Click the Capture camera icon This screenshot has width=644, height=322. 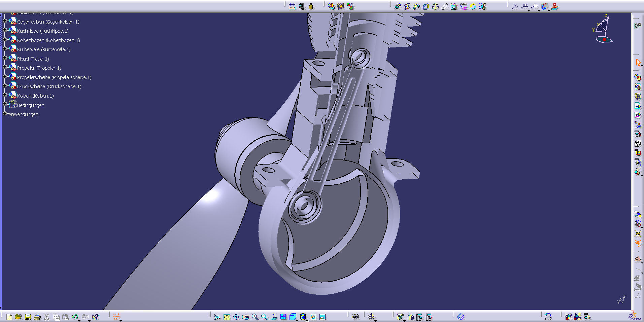(x=355, y=317)
